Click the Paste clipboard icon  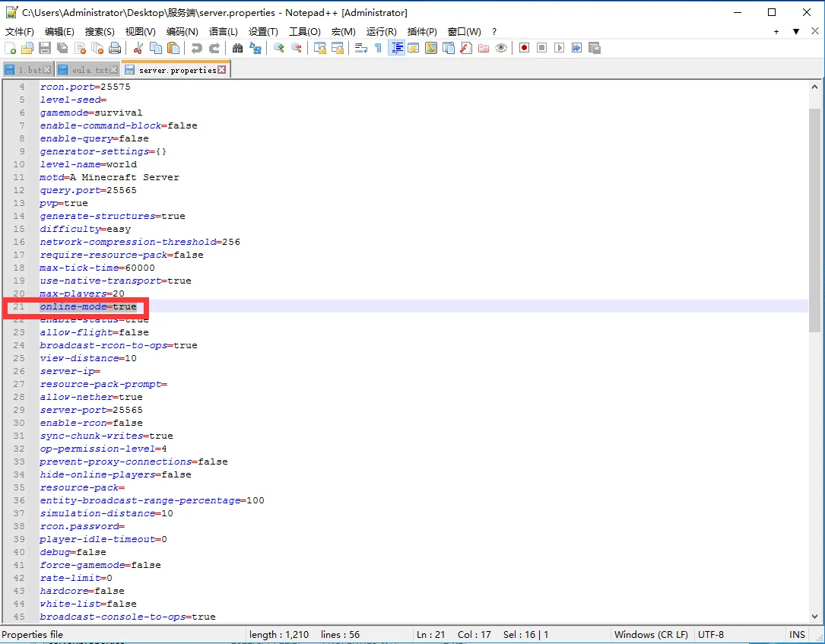(x=174, y=48)
